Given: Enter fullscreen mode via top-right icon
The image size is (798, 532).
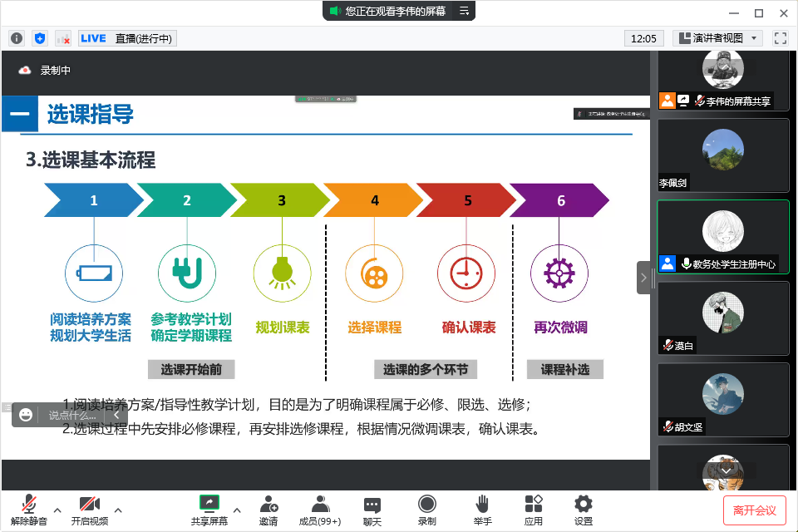Looking at the screenshot, I should coord(780,38).
